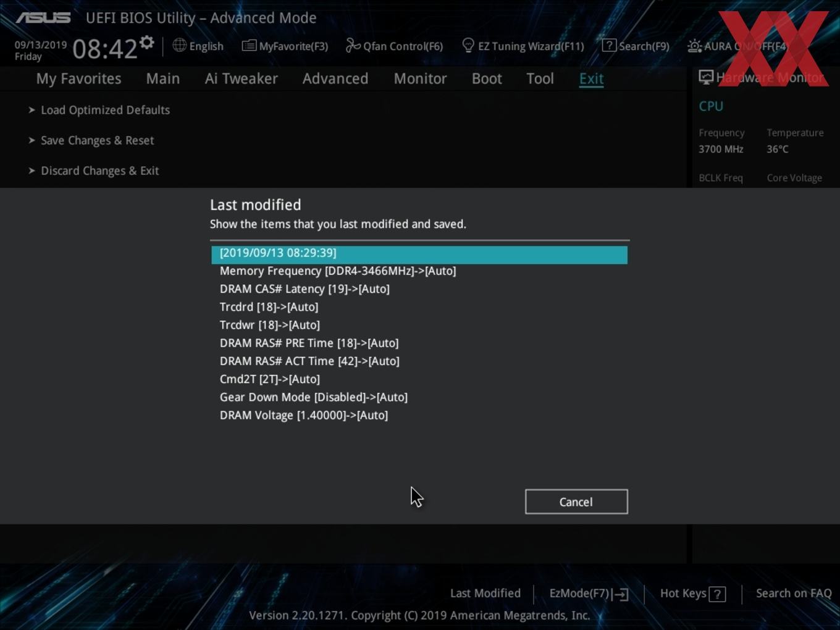Expand Save Changes & Reset arrow
This screenshot has height=630, width=840.
pos(31,140)
